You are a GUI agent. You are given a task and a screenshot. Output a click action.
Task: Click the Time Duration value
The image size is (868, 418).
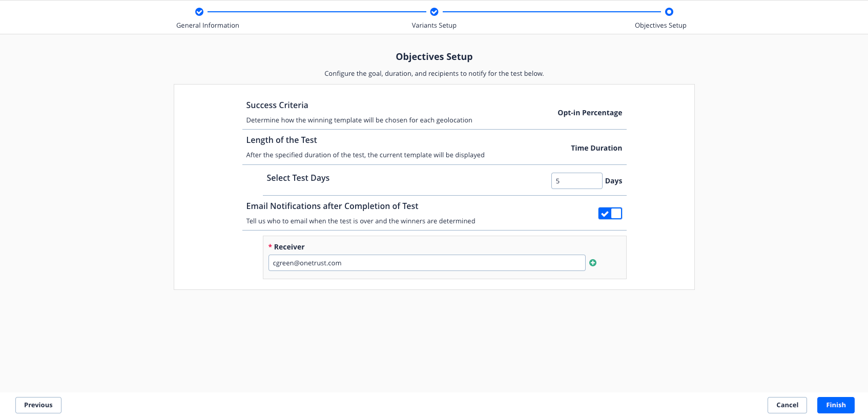coord(596,148)
